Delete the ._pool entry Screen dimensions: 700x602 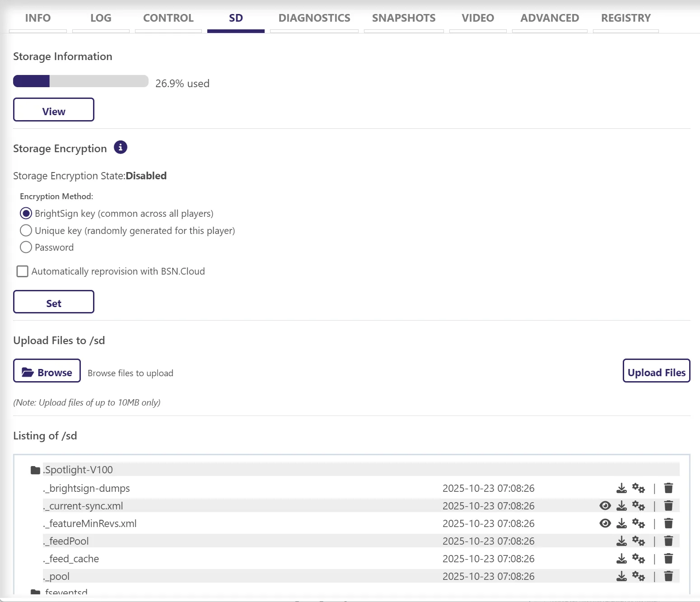pyautogui.click(x=668, y=576)
